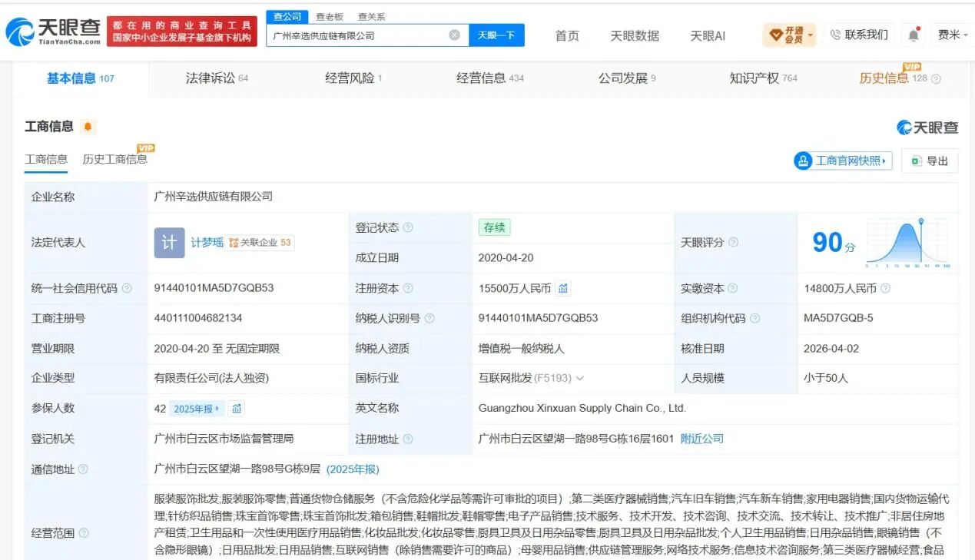Viewport: 975px width, 560px height.
Task: Click the 计 avatar of the legal representative
Action: (x=169, y=242)
